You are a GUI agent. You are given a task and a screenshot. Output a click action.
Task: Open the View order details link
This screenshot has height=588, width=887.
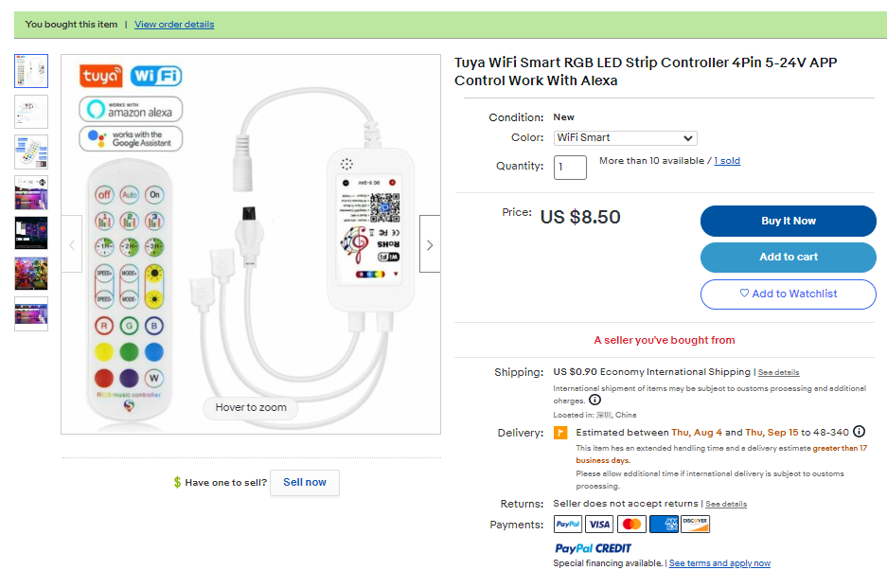(174, 25)
